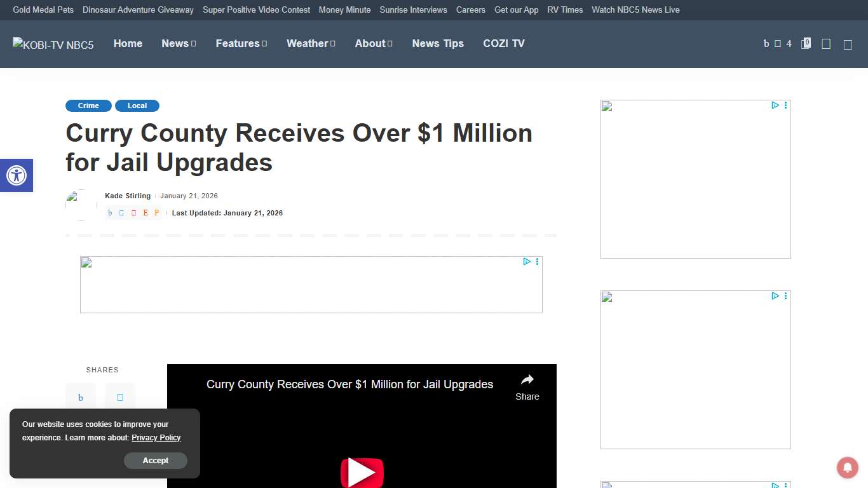The width and height of the screenshot is (868, 488).
Task: Share the article on Twitter
Action: click(x=121, y=213)
